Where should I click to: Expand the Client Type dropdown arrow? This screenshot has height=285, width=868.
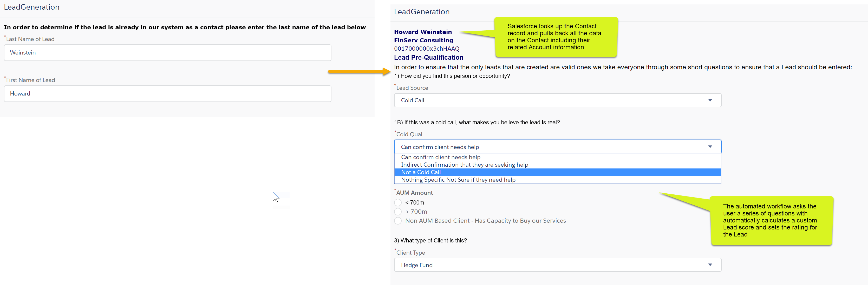(710, 265)
